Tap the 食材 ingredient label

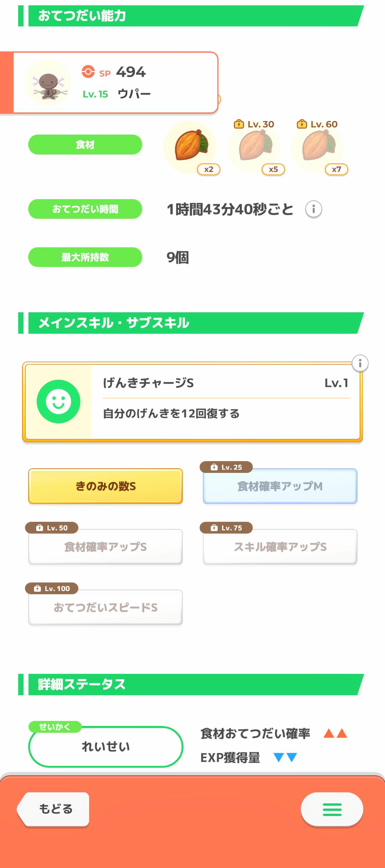coord(85,145)
